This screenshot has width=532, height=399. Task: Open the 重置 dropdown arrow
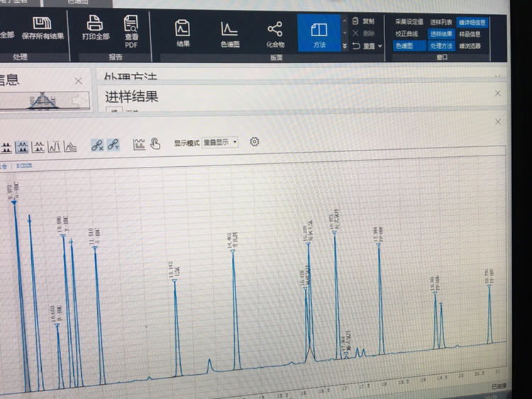point(380,46)
